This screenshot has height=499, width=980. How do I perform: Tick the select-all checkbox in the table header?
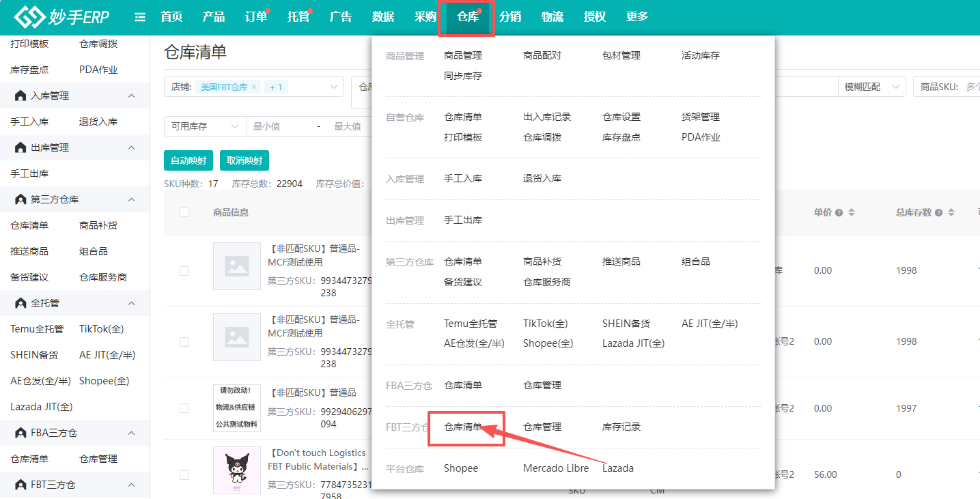[184, 212]
